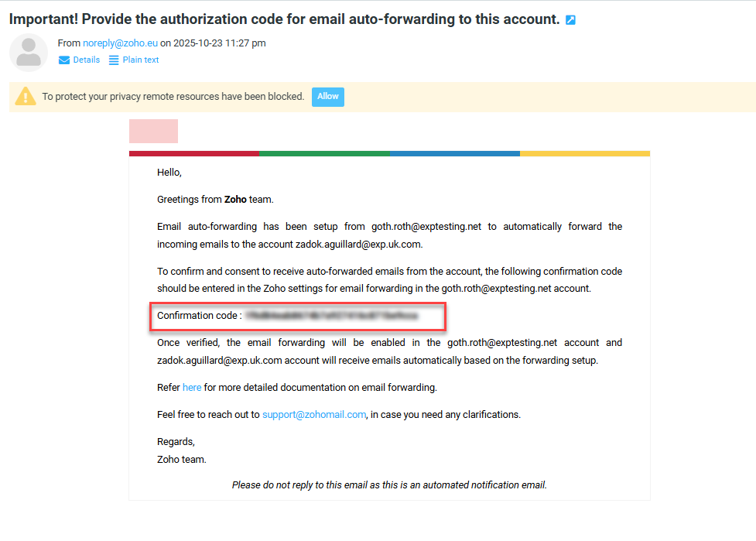Allow blocked remote resources
The image size is (756, 541).
pos(328,97)
